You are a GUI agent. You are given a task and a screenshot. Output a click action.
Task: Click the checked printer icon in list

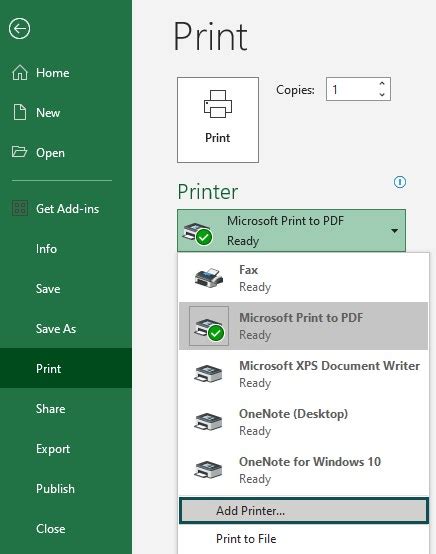209,326
